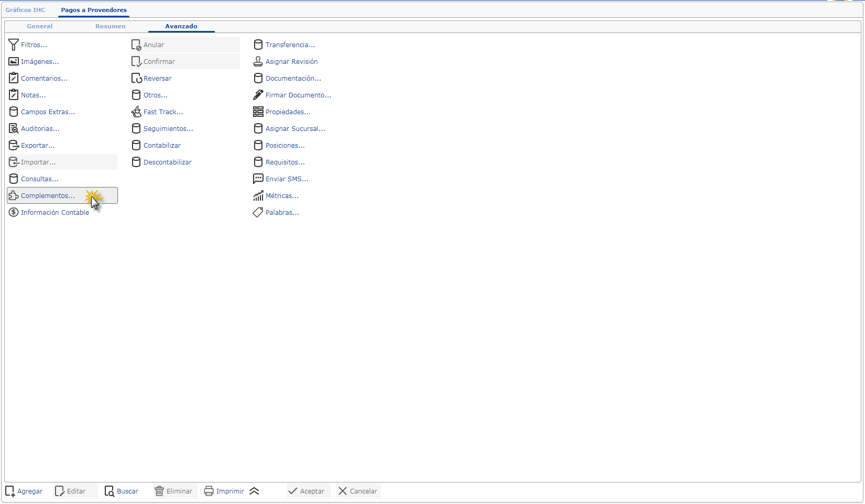Open Imágenes picture icon
The image size is (865, 504).
[14, 62]
